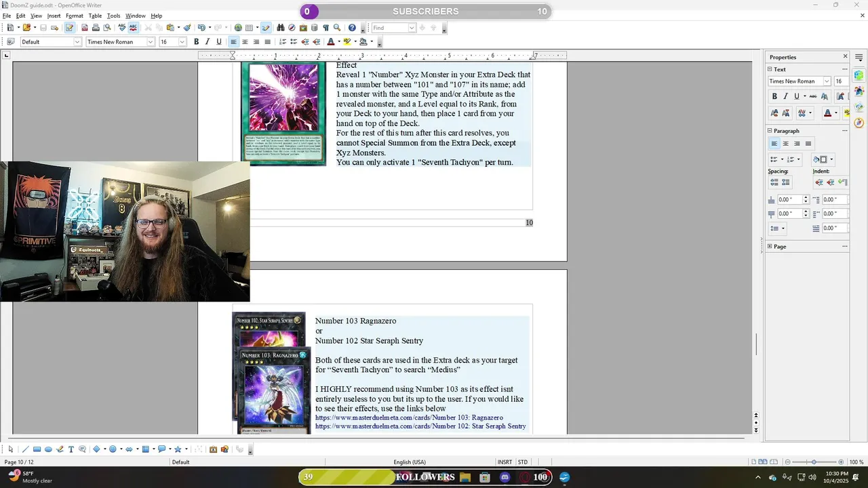
Task: Select the Text tool in Drawing toolbar
Action: (71, 449)
